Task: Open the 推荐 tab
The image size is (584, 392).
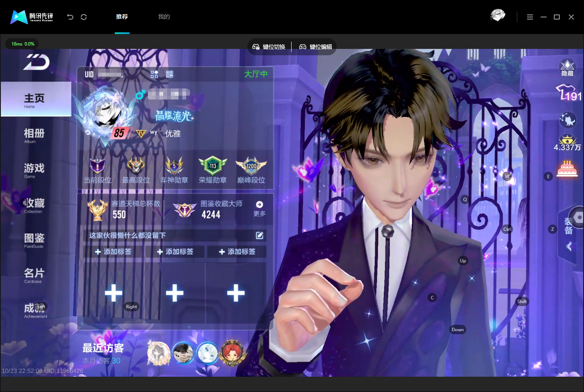Action: [122, 17]
